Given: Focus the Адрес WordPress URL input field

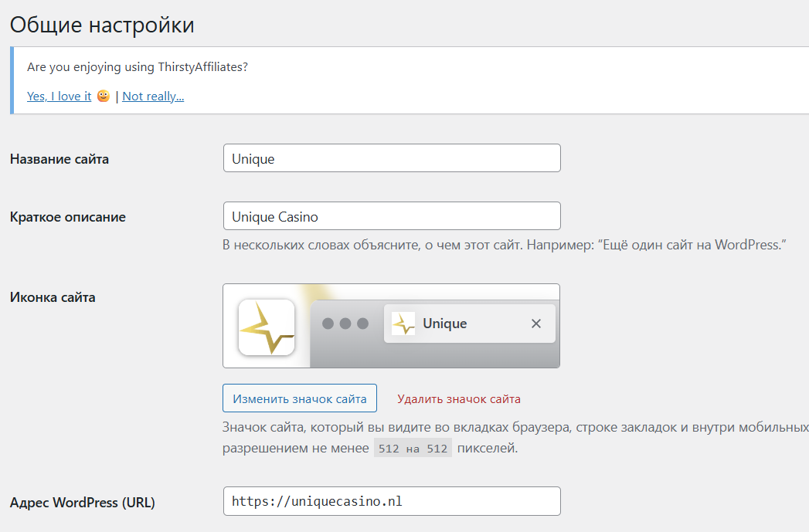Looking at the screenshot, I should (x=392, y=501).
